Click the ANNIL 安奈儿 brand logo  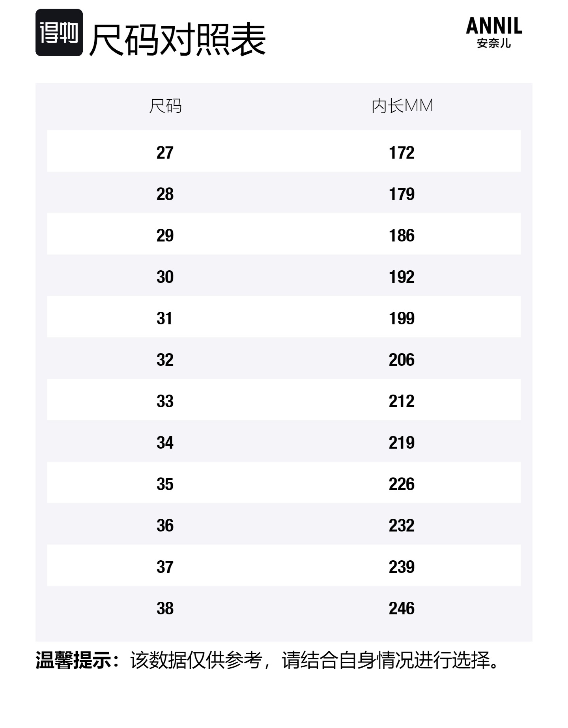point(494,32)
